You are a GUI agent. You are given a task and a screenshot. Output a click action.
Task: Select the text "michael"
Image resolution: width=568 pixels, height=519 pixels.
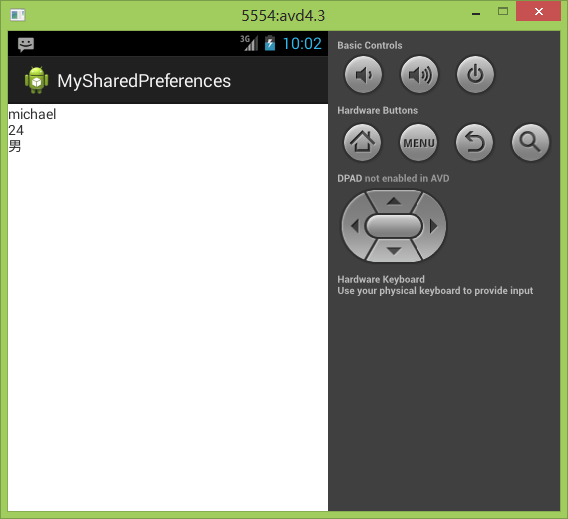[32, 114]
